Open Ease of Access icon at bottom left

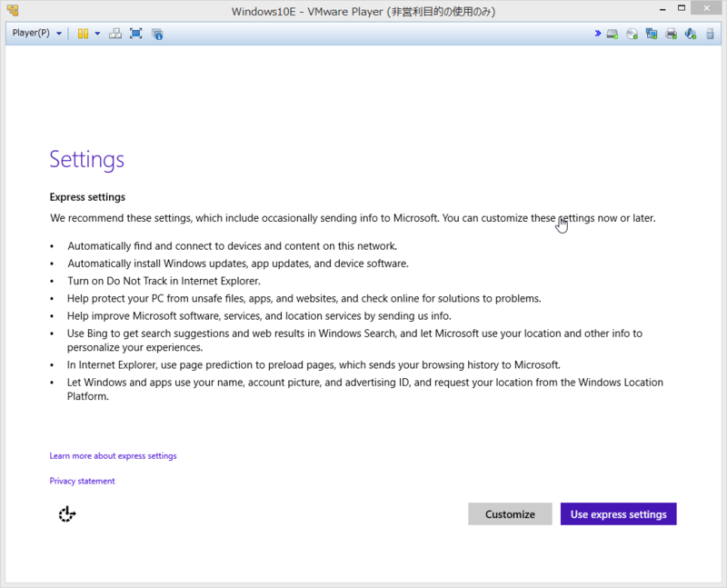[x=67, y=513]
